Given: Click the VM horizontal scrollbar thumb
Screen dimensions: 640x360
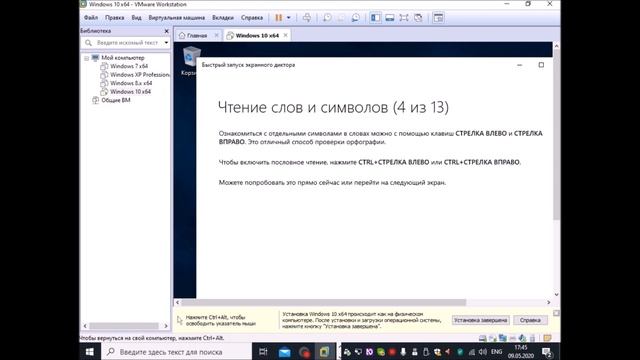Looking at the screenshot, I should click(323, 302).
